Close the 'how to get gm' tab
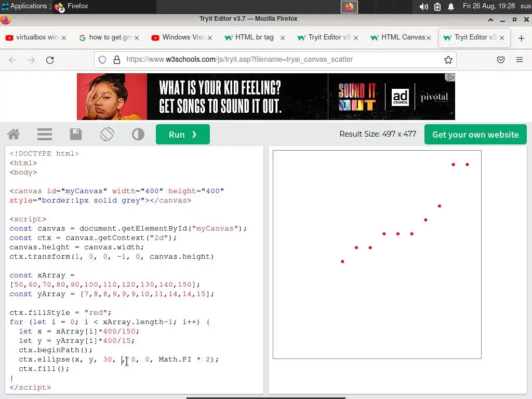 pyautogui.click(x=137, y=37)
